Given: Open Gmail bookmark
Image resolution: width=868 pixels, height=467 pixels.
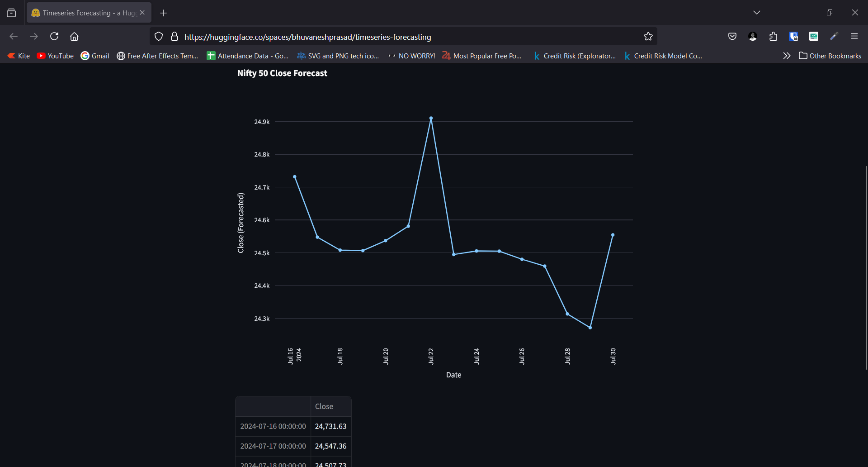Looking at the screenshot, I should [x=95, y=56].
